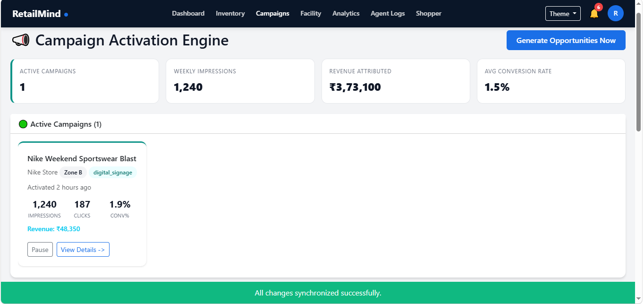This screenshot has height=304, width=644.
Task: Click the Activated 2 hours ago text
Action: pyautogui.click(x=59, y=187)
